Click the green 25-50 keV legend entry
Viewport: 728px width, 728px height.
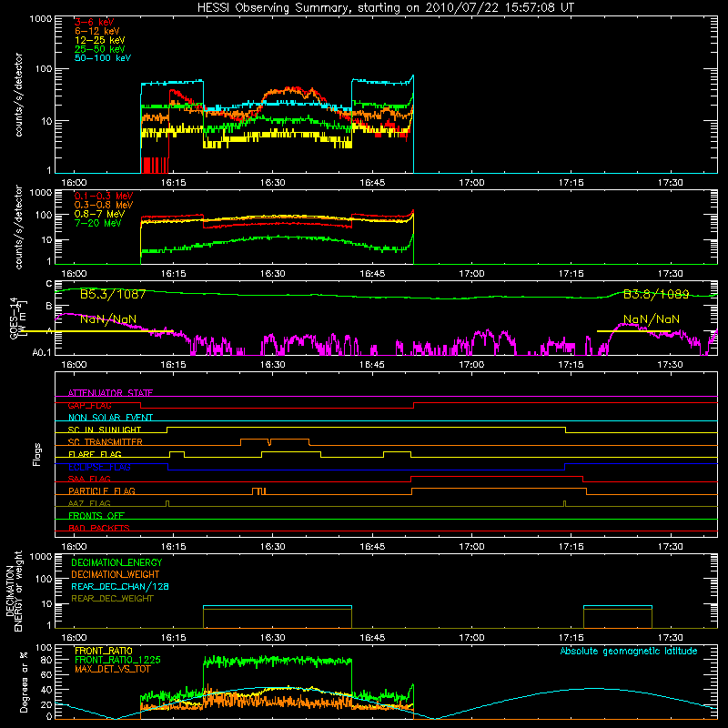point(100,49)
